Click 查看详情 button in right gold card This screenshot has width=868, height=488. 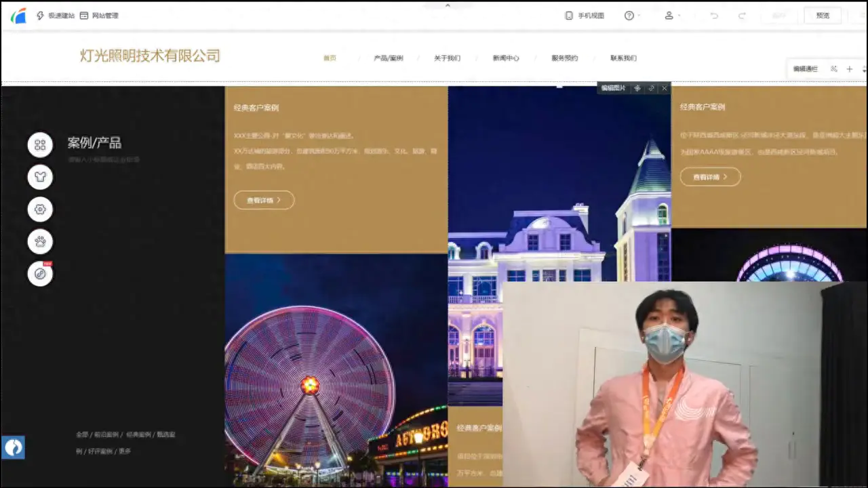710,177
